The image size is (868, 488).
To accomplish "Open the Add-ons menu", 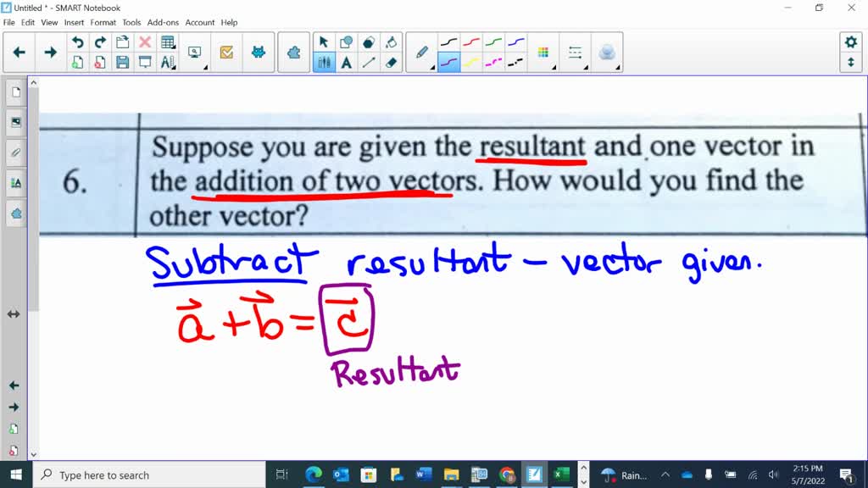I will point(162,22).
